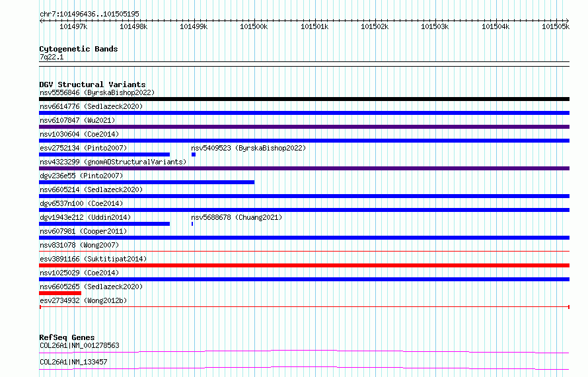Click chr7:101496436..101505195 coordinates text
The width and height of the screenshot is (588, 377).
coord(89,14)
